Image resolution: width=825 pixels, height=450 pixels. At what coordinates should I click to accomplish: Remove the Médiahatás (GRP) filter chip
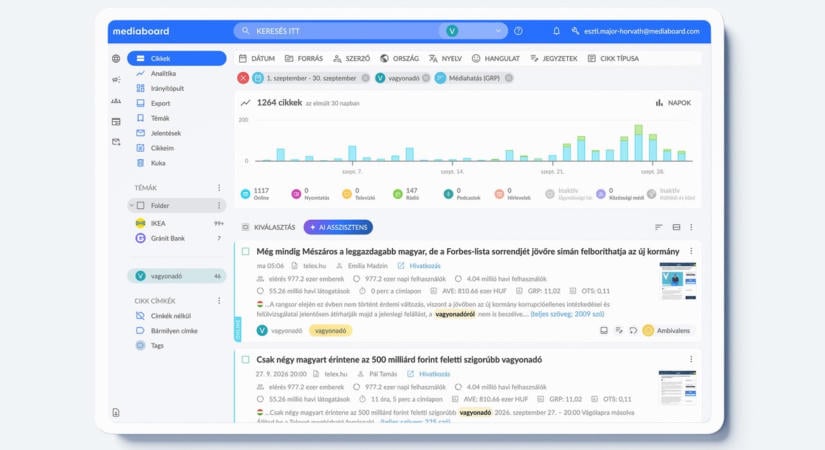(509, 78)
